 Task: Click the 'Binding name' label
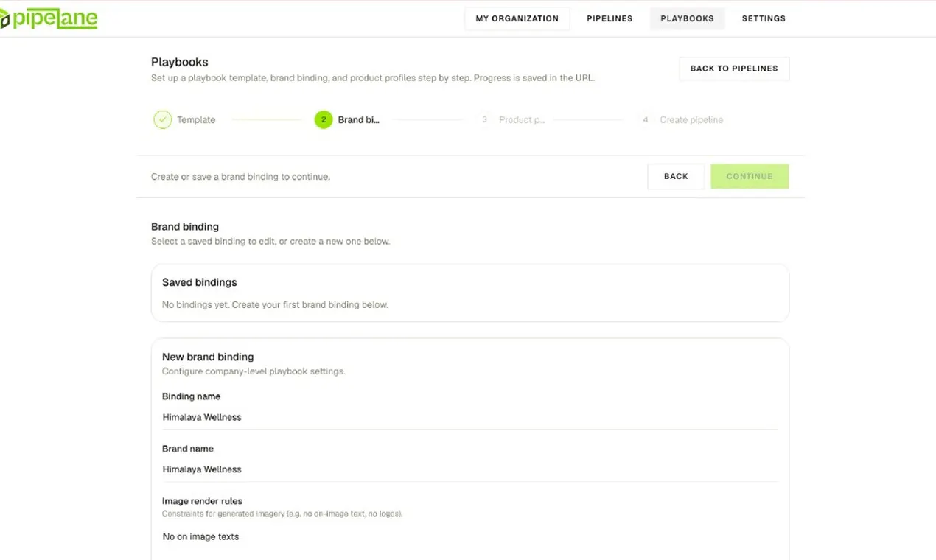(x=192, y=396)
